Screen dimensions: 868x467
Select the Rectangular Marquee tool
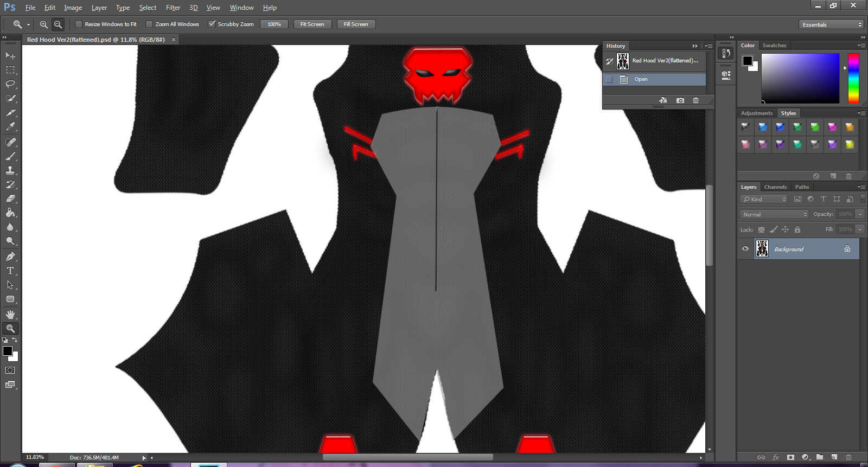[x=10, y=70]
